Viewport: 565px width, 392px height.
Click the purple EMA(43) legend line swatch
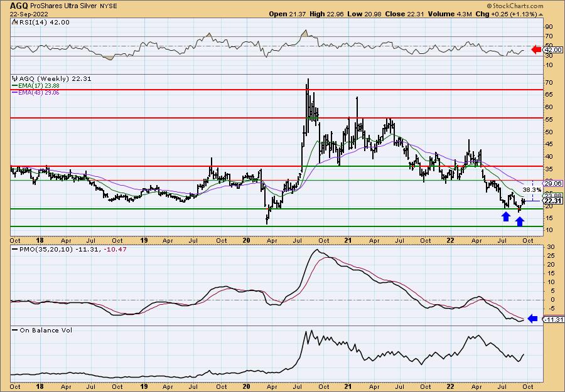pos(15,92)
